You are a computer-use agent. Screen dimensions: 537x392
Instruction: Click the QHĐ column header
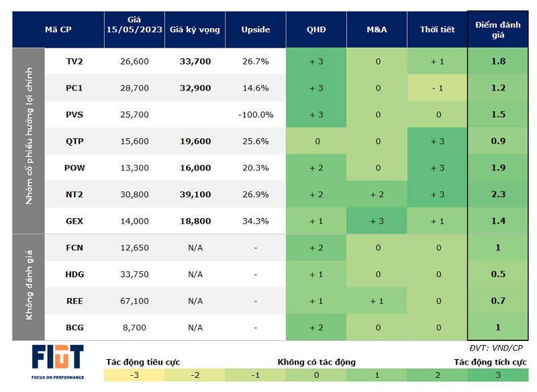316,30
